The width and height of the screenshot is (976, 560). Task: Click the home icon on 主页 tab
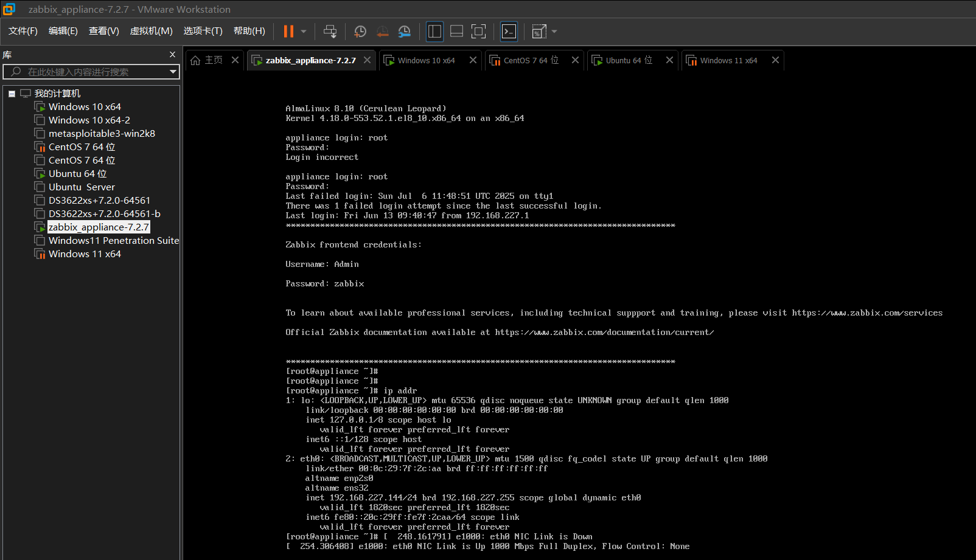pyautogui.click(x=195, y=60)
